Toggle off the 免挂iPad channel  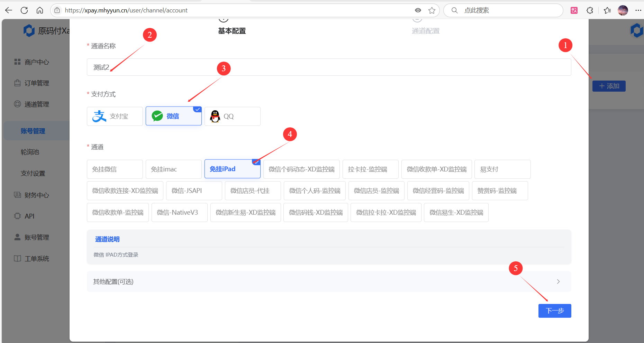(x=232, y=169)
